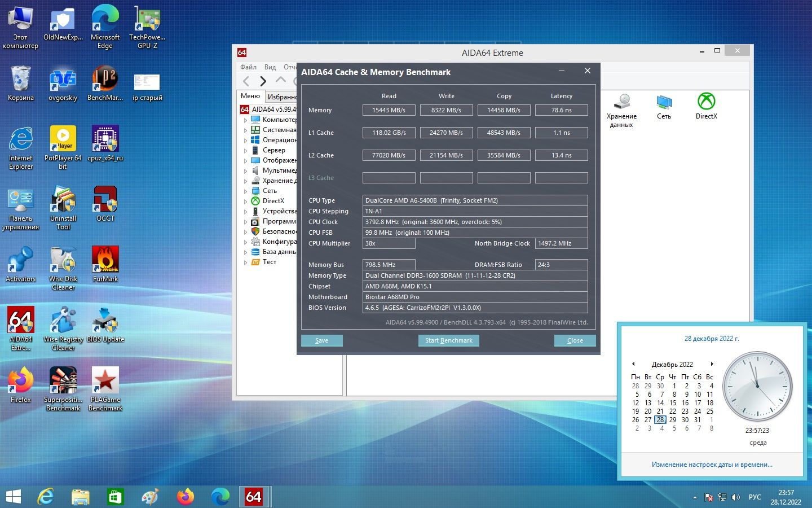Open the Microsoft Store taskbar icon
Viewport: 812px width, 508px height.
115,497
